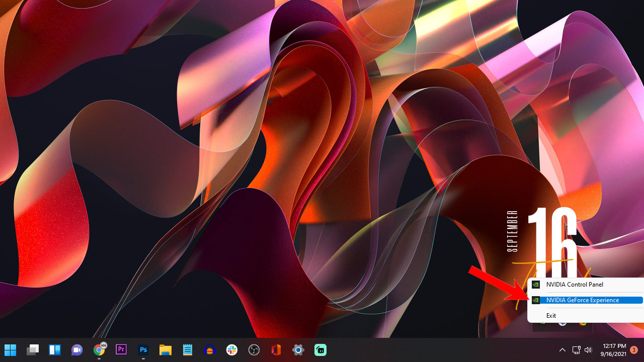This screenshot has height=362, width=644.
Task: Open Notepad from the taskbar
Action: 188,350
